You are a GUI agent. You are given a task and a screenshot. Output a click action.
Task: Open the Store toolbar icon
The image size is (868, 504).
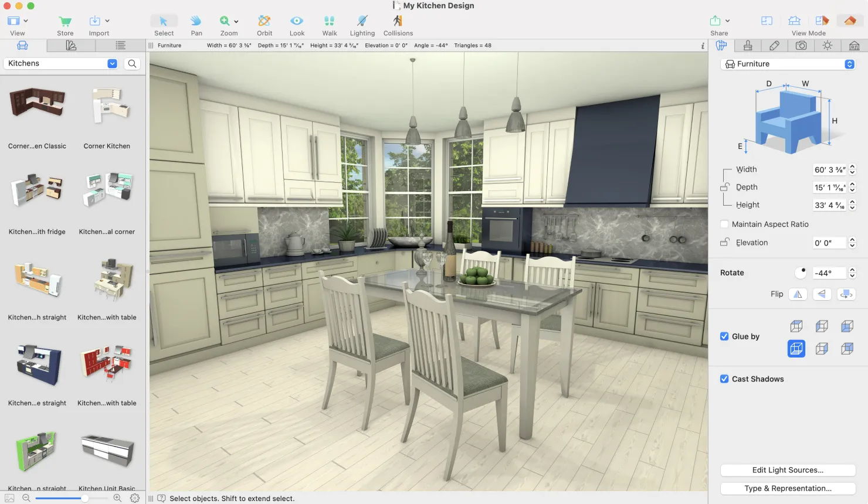coord(65,21)
